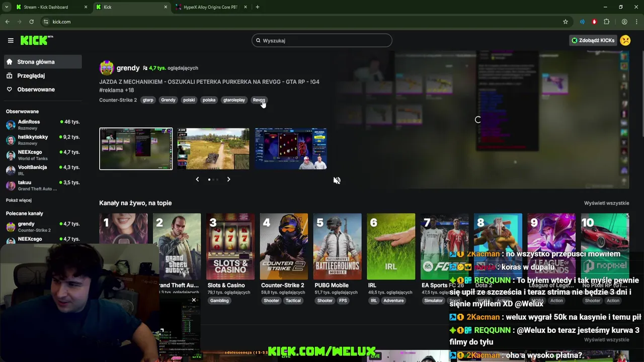Viewport: 644px width, 362px height.
Task: Open the browser extensions puzzle icon
Action: 607,22
